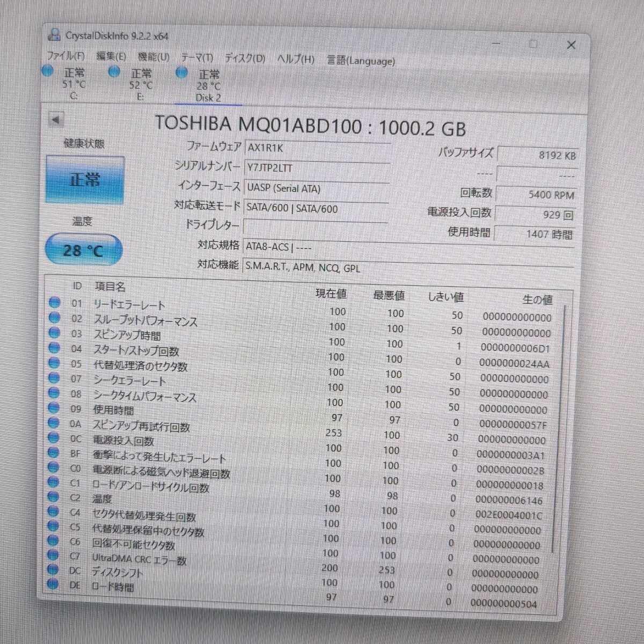
Task: Click status orb for 04 スタート/ストップ回数
Action: click(x=54, y=347)
